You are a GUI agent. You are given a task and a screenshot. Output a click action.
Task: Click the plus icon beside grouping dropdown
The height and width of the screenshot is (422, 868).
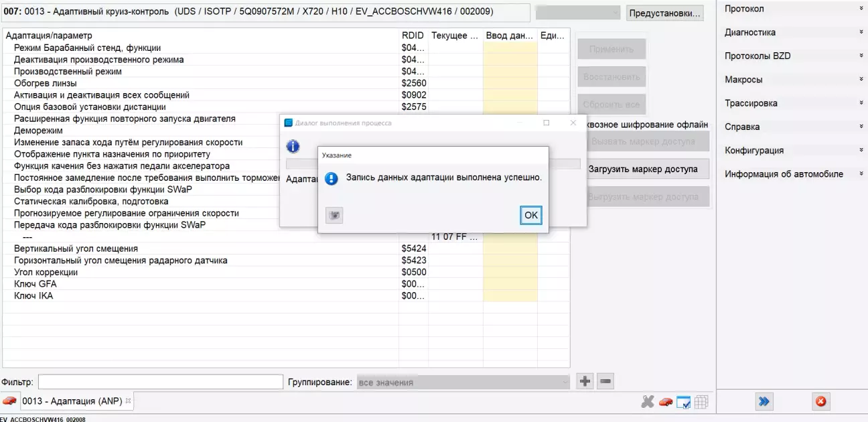pos(585,382)
